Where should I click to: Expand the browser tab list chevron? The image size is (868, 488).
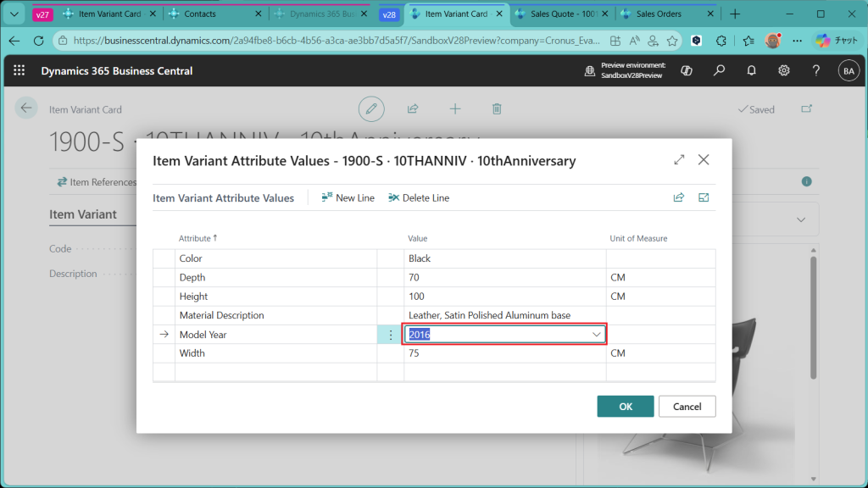coord(14,14)
